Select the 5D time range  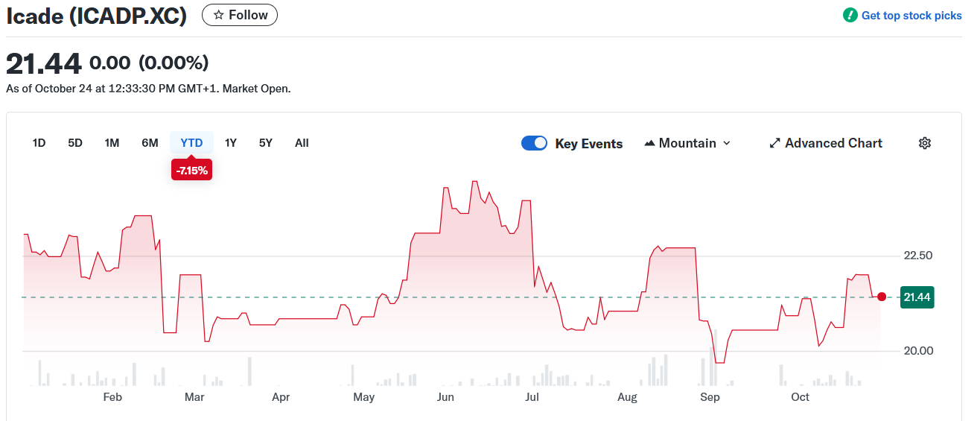(75, 143)
